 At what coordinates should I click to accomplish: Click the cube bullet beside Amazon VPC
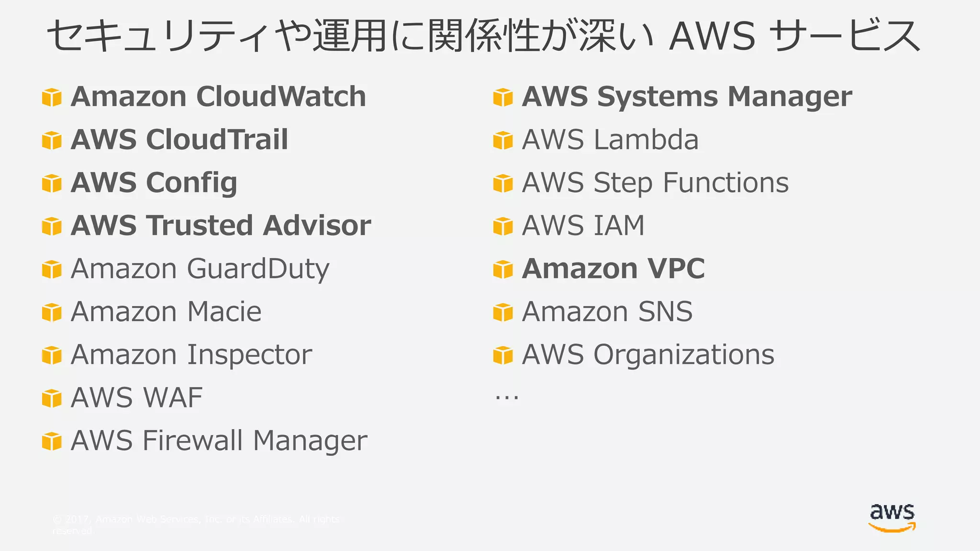tap(503, 269)
